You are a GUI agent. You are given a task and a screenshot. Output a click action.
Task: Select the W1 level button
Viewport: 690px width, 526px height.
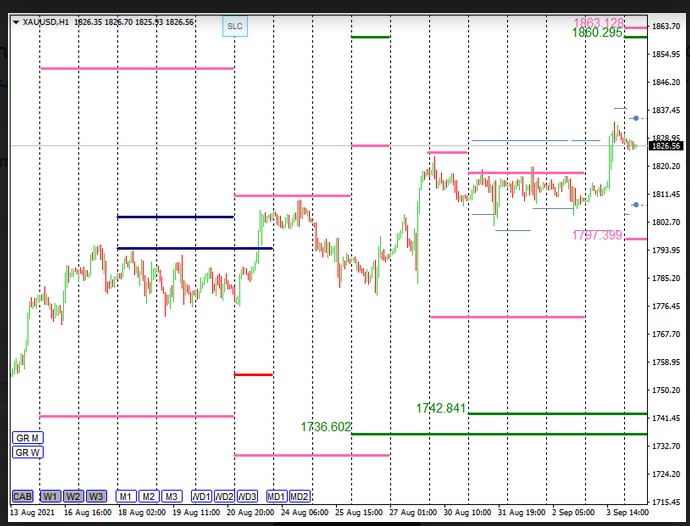click(51, 497)
